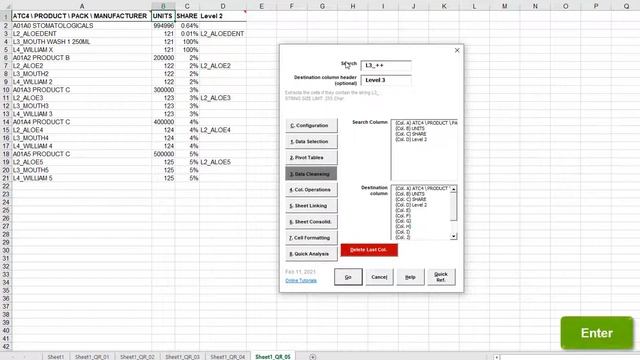Image resolution: width=640 pixels, height=360 pixels.
Task: Click the units value 500000
Action: click(x=163, y=154)
